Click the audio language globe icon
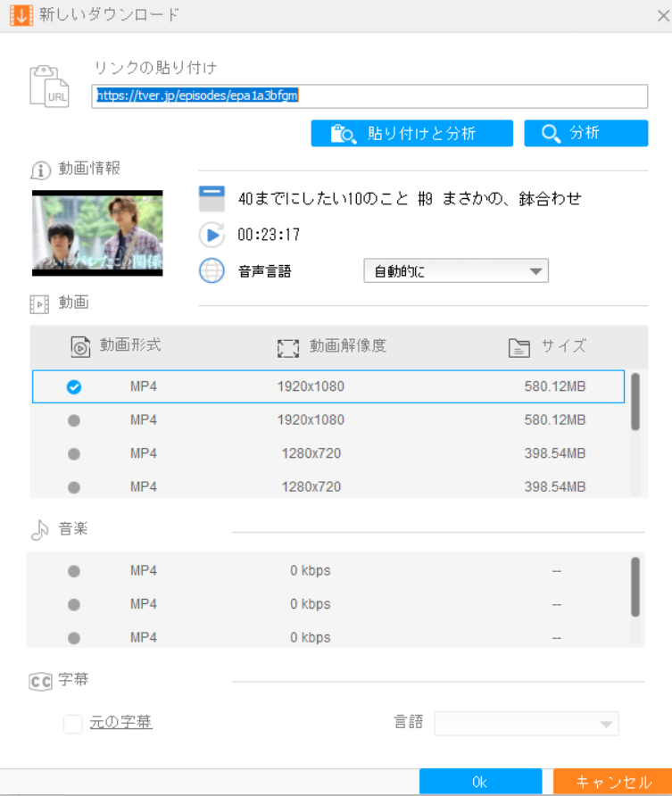Screen dimensions: 672x796 tap(212, 270)
